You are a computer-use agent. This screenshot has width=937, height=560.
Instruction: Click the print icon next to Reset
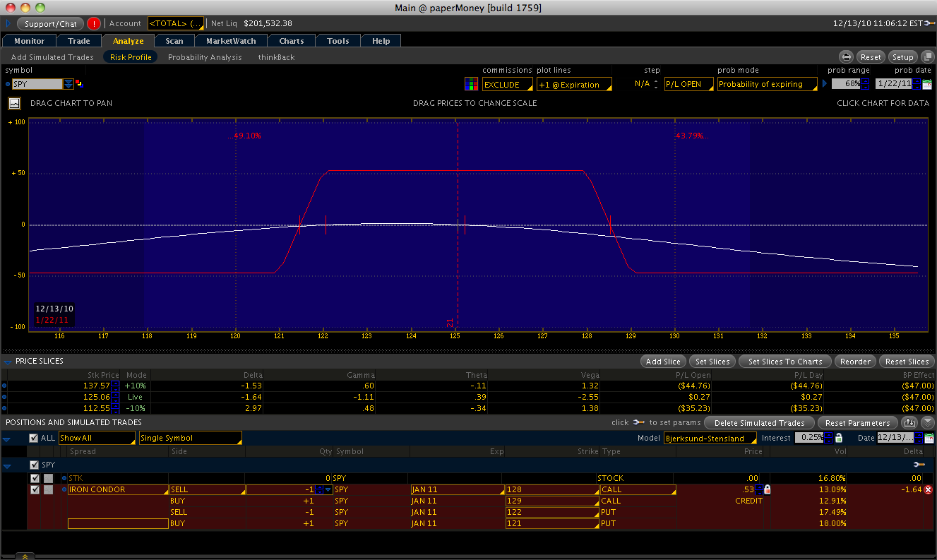tap(846, 57)
